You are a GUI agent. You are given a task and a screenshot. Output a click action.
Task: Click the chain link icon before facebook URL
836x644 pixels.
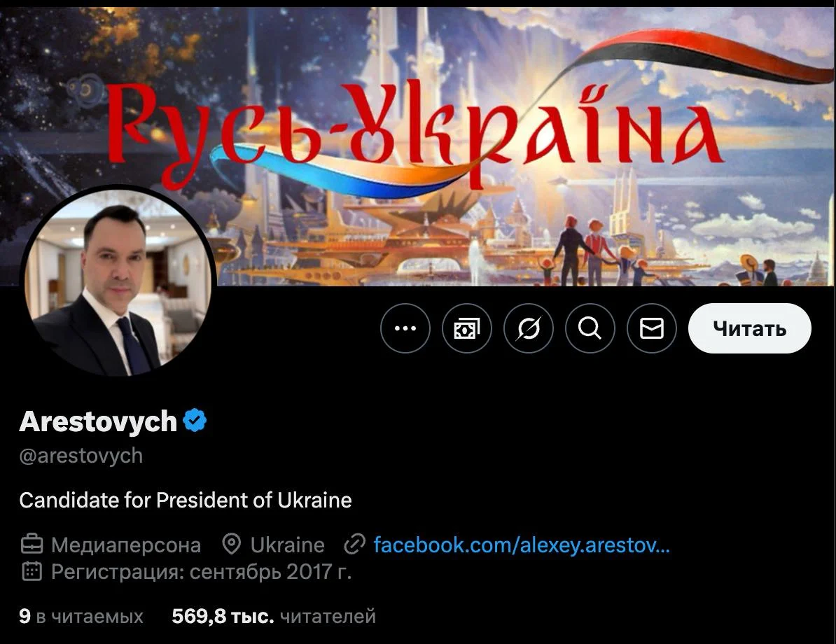354,545
